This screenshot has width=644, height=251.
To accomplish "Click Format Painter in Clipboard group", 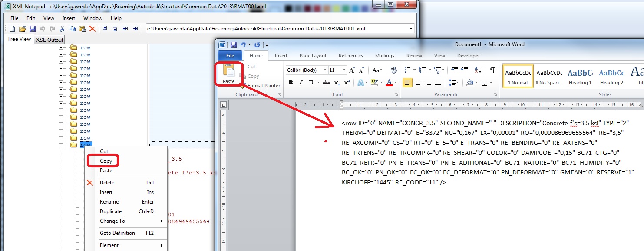I will 261,86.
